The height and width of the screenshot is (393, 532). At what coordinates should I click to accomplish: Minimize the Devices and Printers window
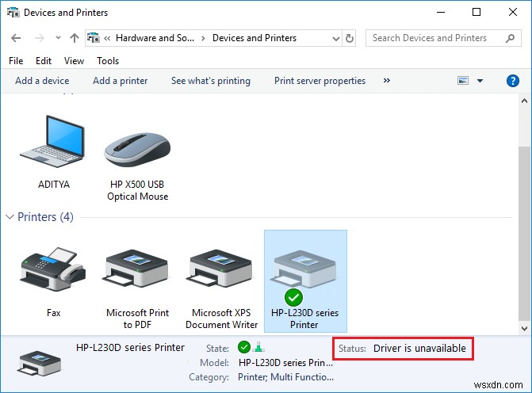click(x=441, y=13)
